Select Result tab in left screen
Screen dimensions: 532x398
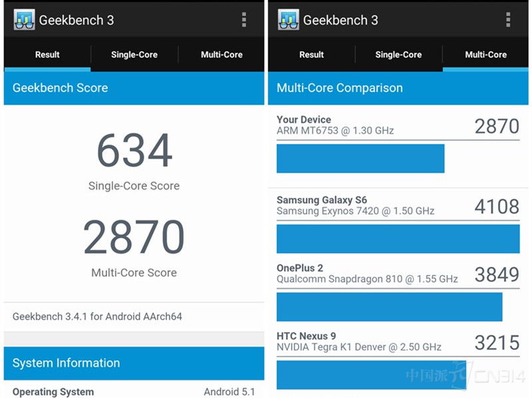coord(47,55)
